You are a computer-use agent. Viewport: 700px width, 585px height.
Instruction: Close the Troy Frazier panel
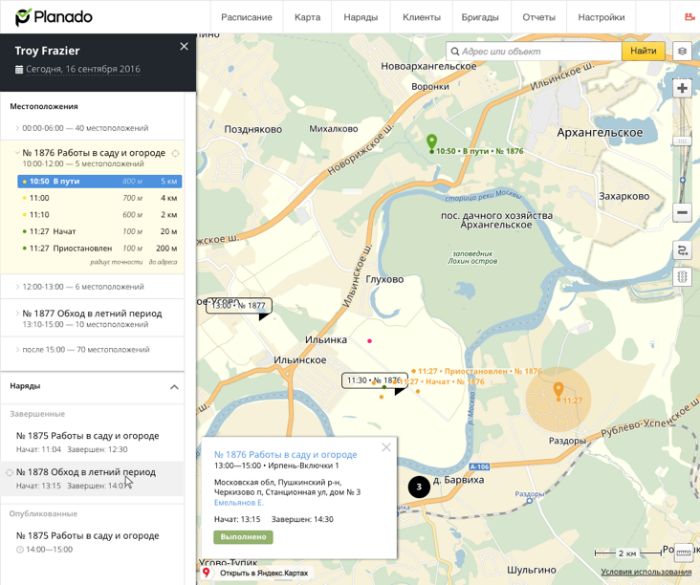click(184, 46)
